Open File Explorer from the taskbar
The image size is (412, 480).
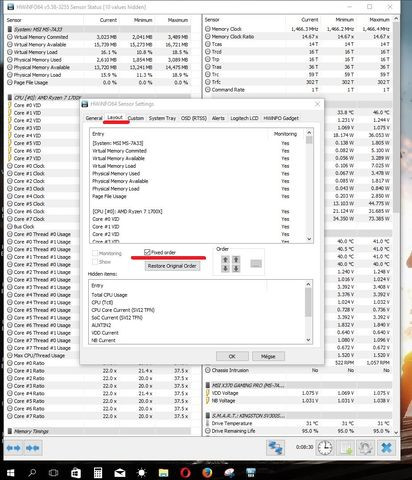[x=163, y=472]
